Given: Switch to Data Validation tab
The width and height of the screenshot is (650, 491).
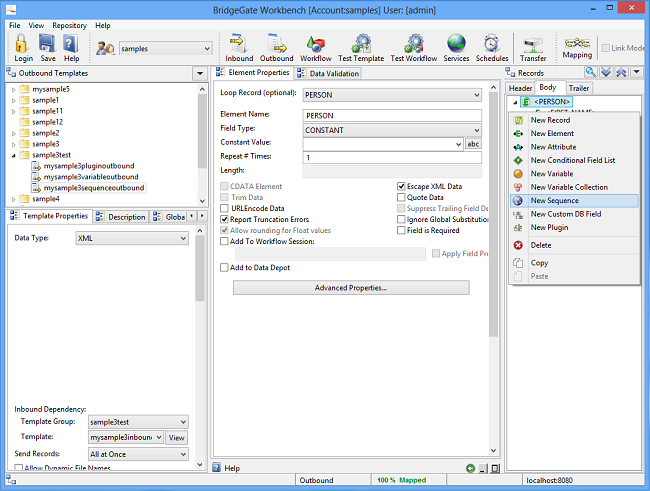Looking at the screenshot, I should click(328, 73).
